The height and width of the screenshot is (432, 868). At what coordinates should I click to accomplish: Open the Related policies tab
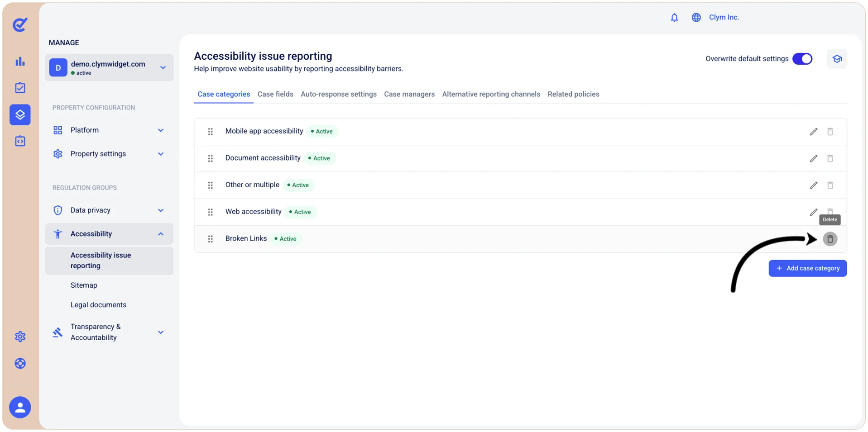click(573, 94)
